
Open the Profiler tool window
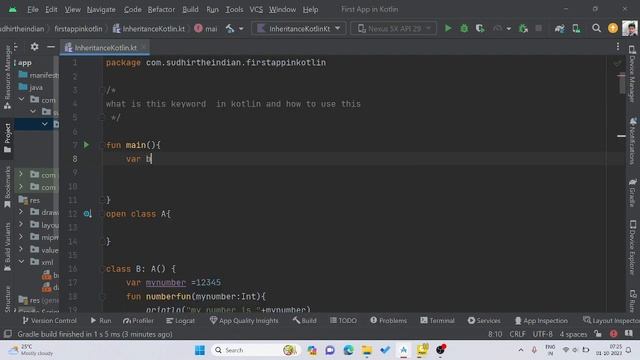click(x=138, y=320)
